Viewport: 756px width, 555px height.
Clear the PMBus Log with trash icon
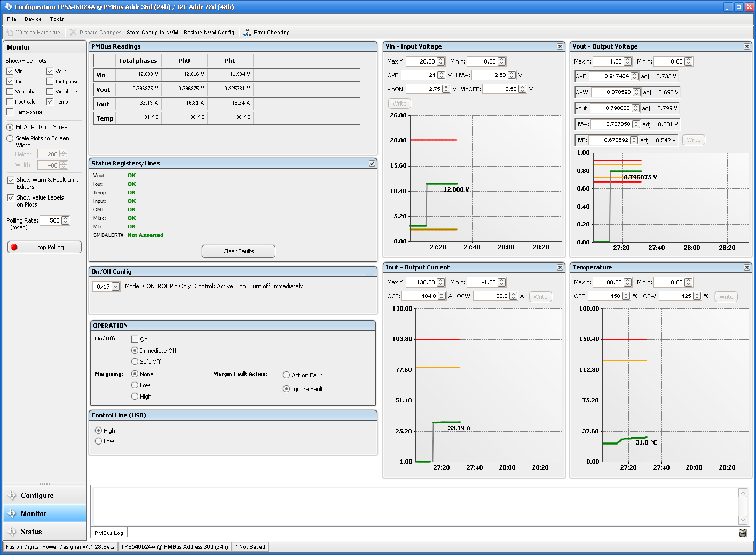[x=742, y=533]
